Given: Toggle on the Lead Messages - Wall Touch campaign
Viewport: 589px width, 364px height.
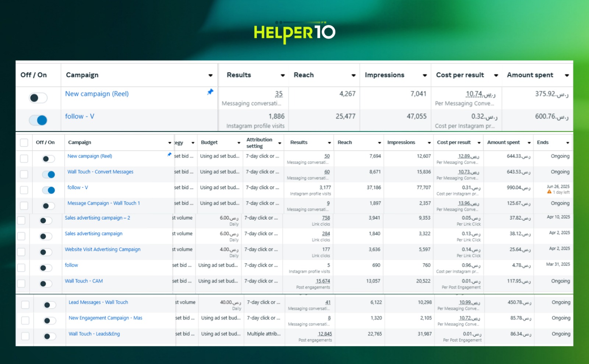Looking at the screenshot, I should pyautogui.click(x=50, y=305).
